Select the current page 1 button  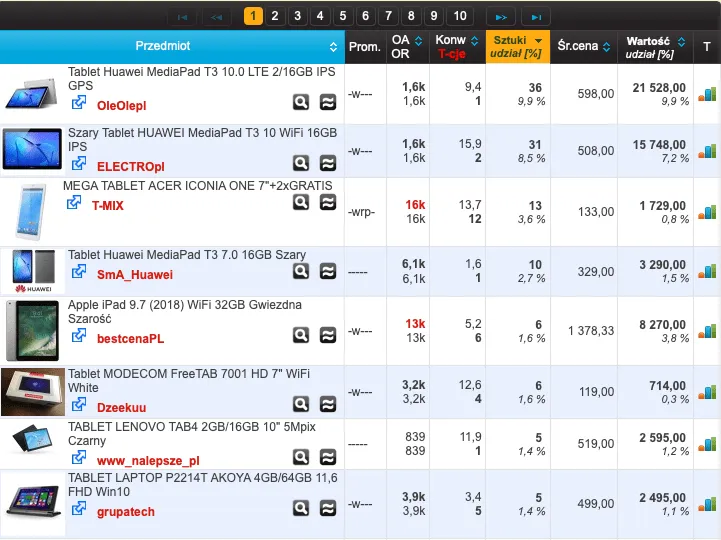[x=253, y=16]
